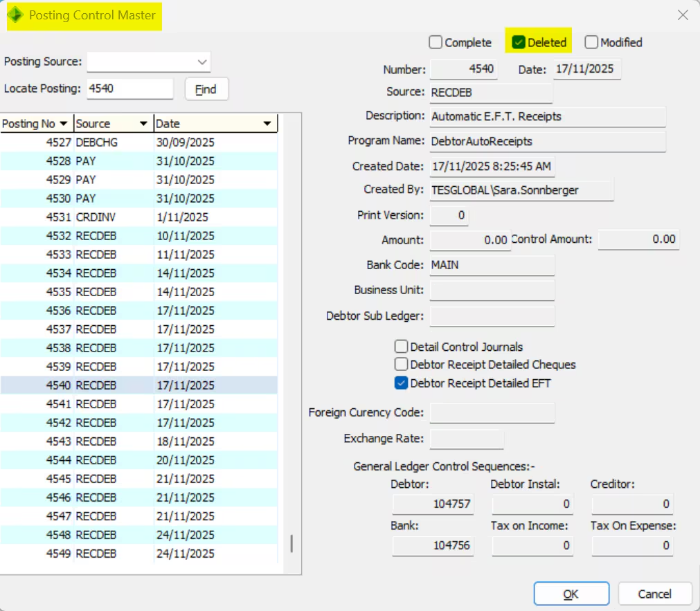This screenshot has height=611, width=700.
Task: Open Posting No column filter arrow
Action: (64, 124)
